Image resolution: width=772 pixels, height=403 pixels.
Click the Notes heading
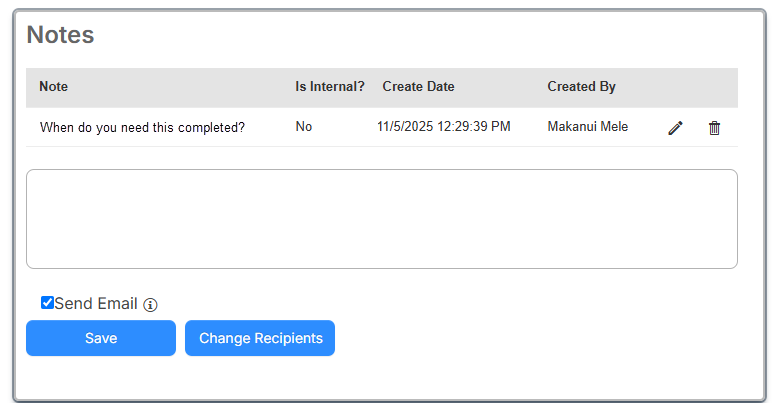coord(60,35)
